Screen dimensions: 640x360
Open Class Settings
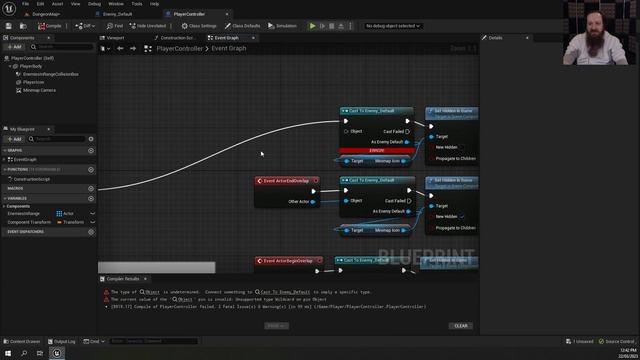(199, 26)
